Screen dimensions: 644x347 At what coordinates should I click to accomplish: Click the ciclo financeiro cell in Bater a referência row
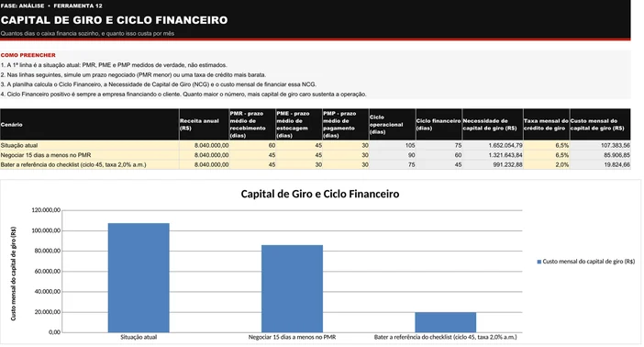[439, 164]
